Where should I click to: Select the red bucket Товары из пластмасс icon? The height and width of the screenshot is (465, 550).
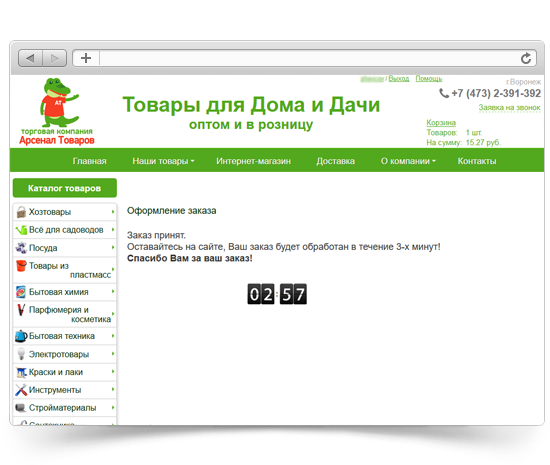(x=21, y=266)
